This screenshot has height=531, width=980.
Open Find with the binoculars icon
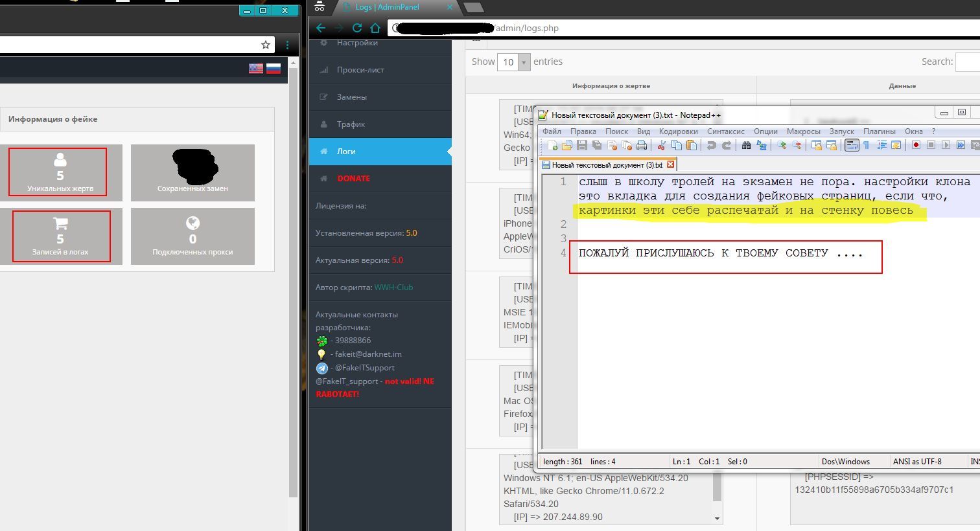click(746, 145)
